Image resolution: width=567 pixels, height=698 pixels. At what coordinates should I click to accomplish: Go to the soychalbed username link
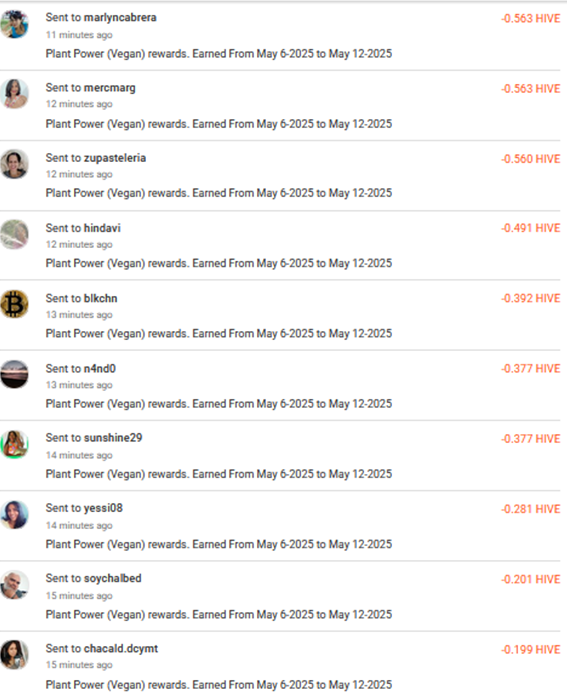click(x=113, y=578)
